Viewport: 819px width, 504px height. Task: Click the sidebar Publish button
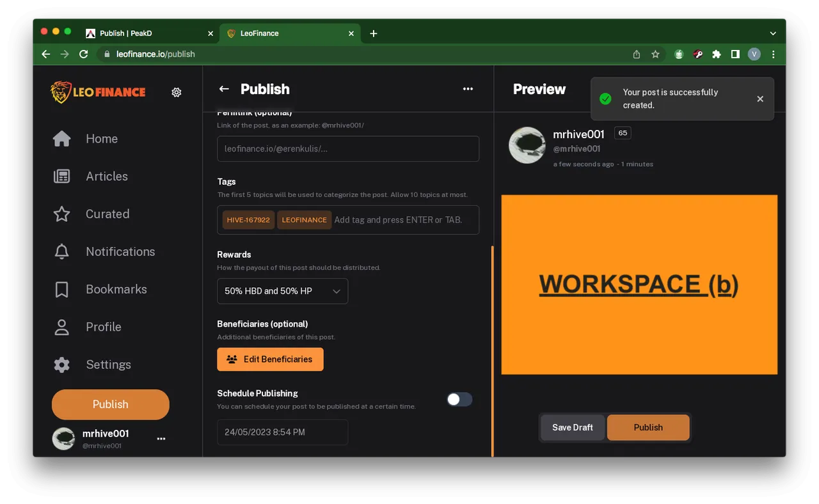coord(111,404)
